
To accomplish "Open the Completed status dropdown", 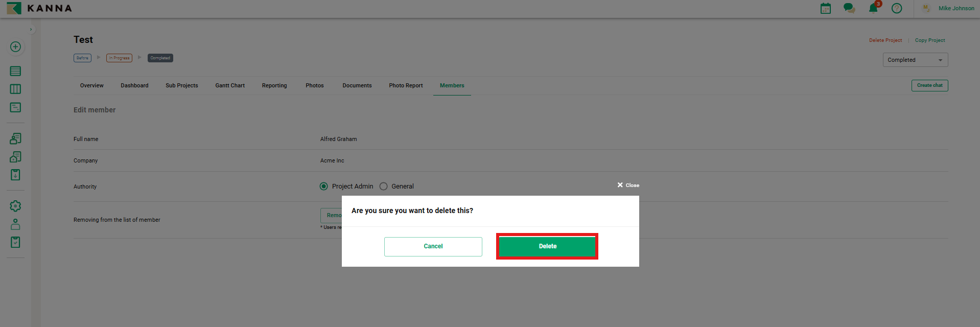I will point(915,60).
